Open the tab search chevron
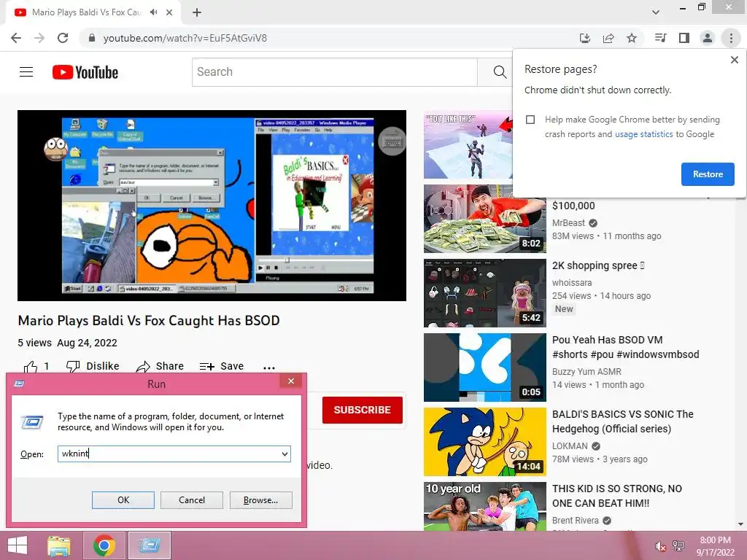This screenshot has width=747, height=560. [x=656, y=12]
